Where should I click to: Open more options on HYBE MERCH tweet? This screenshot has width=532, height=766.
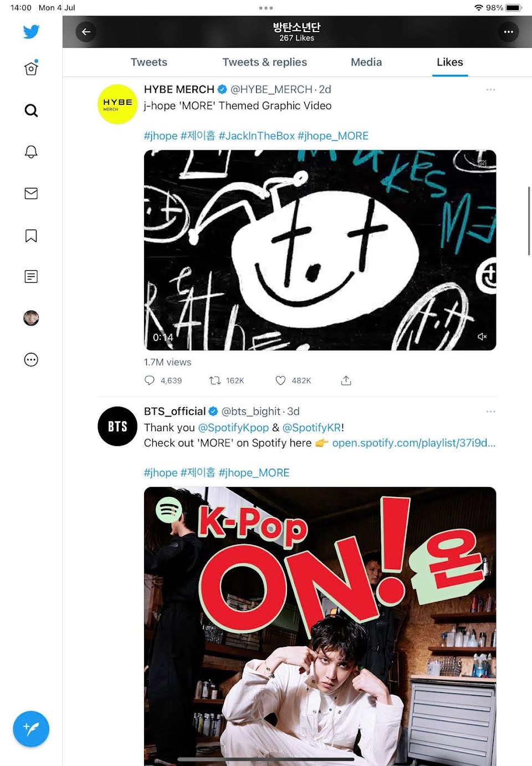tap(490, 89)
